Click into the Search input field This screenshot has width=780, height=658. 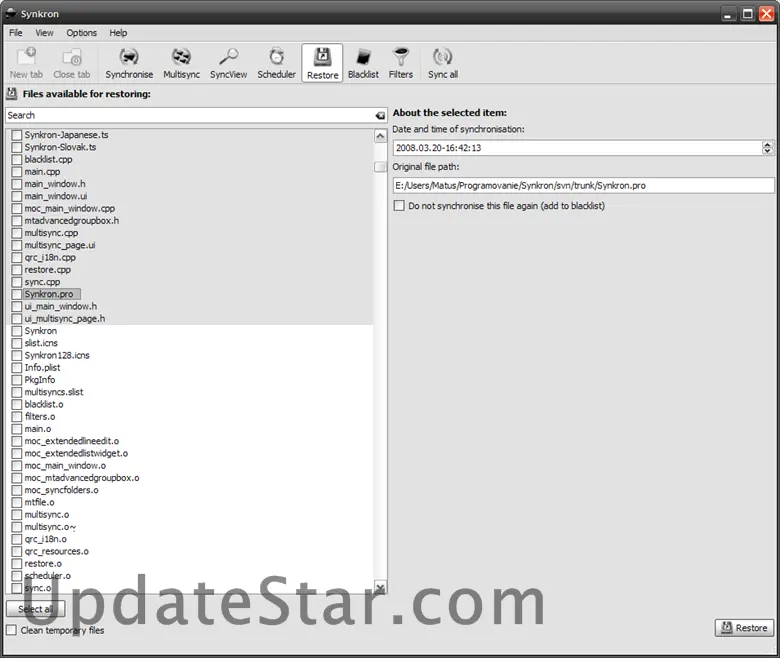(189, 115)
